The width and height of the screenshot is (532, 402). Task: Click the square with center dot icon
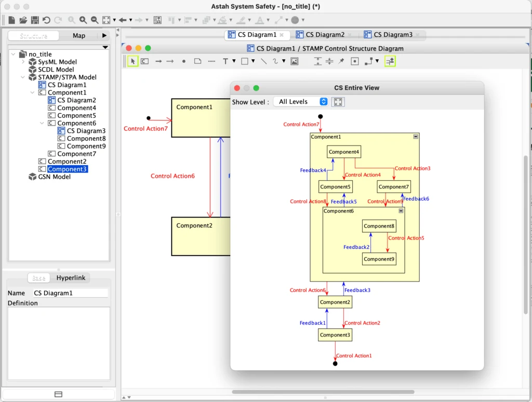(354, 61)
